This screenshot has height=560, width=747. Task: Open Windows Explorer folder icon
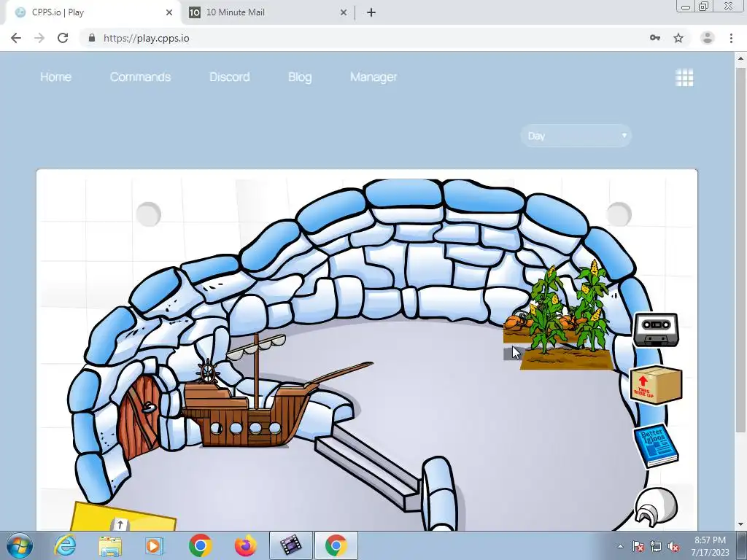(111, 545)
